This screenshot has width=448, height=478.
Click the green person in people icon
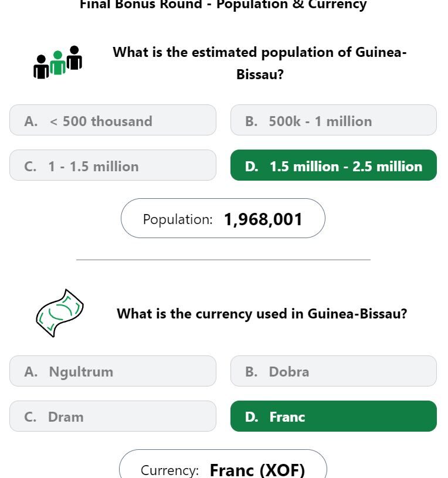tap(57, 63)
